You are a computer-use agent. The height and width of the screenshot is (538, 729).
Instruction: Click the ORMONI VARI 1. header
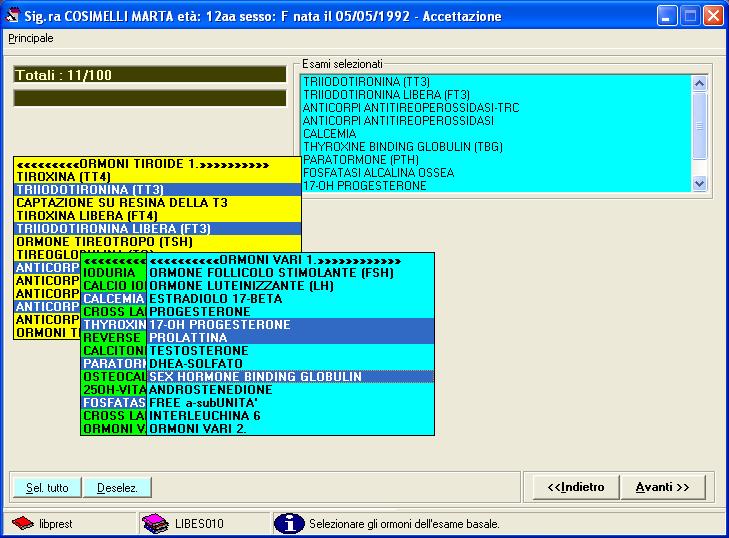[290, 259]
